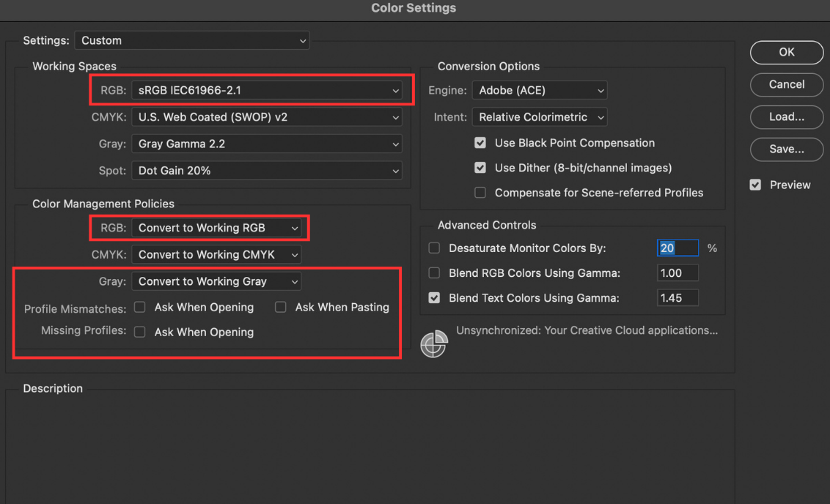The image size is (830, 504).
Task: Uncheck Use Black Point Compensation
Action: pos(480,143)
